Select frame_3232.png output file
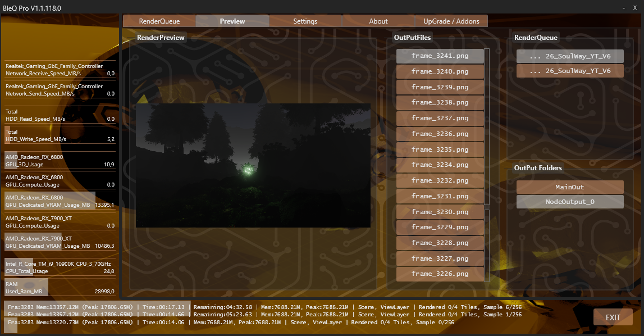 point(440,180)
